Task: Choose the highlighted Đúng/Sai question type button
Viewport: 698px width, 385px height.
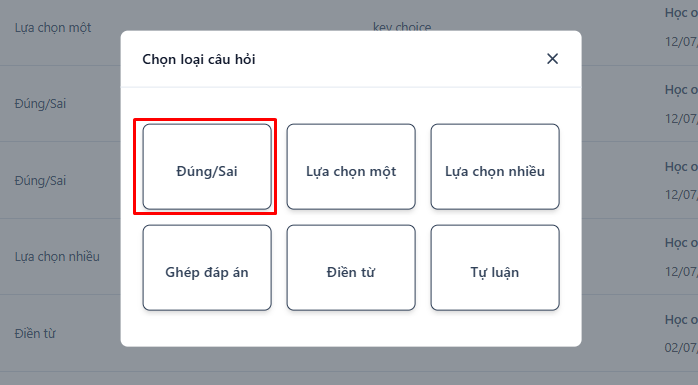Action: tap(207, 166)
